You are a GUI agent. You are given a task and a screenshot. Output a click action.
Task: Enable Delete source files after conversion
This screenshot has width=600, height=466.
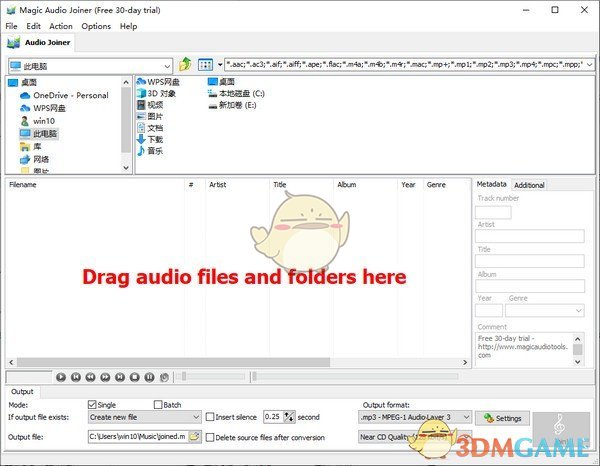210,437
